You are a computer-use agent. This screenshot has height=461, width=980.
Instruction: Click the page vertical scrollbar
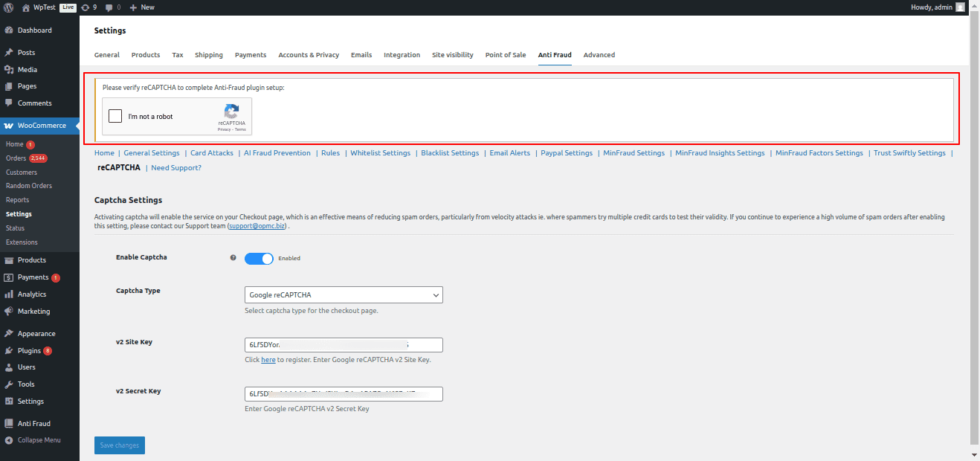pyautogui.click(x=974, y=223)
